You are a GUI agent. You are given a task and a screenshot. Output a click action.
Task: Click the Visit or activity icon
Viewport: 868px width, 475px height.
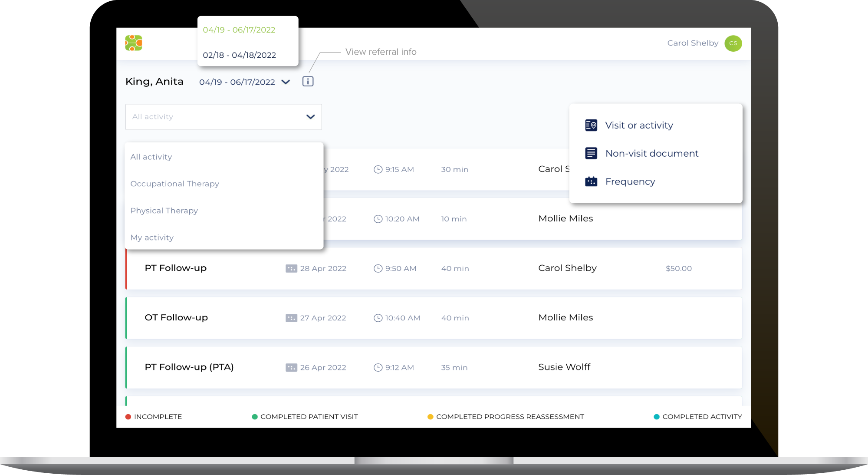(591, 125)
